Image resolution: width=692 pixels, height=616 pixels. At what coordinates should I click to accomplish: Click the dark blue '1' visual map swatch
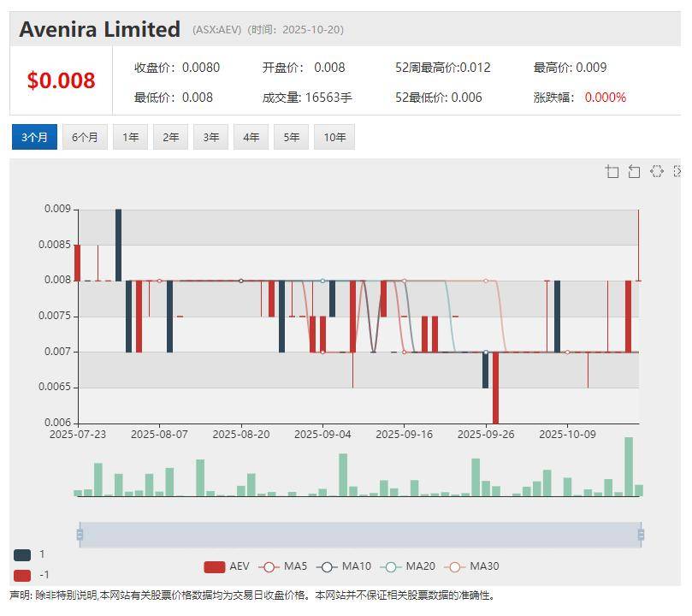coord(22,554)
